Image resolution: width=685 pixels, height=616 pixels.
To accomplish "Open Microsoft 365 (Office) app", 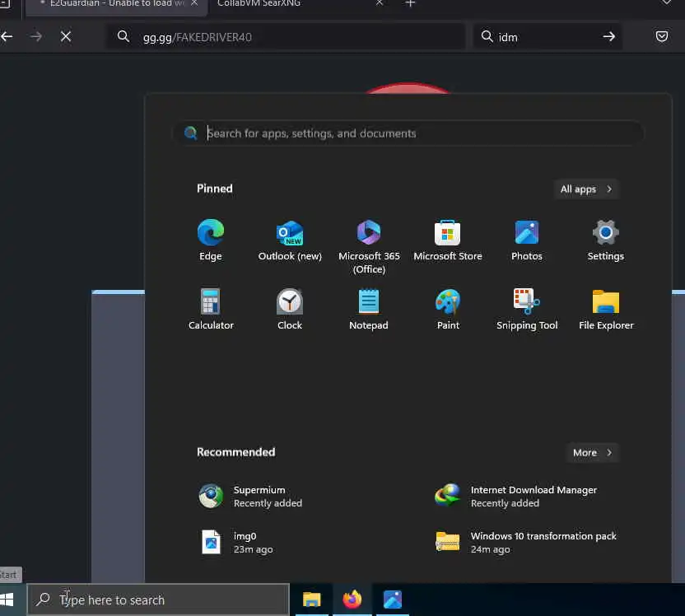I will point(369,247).
